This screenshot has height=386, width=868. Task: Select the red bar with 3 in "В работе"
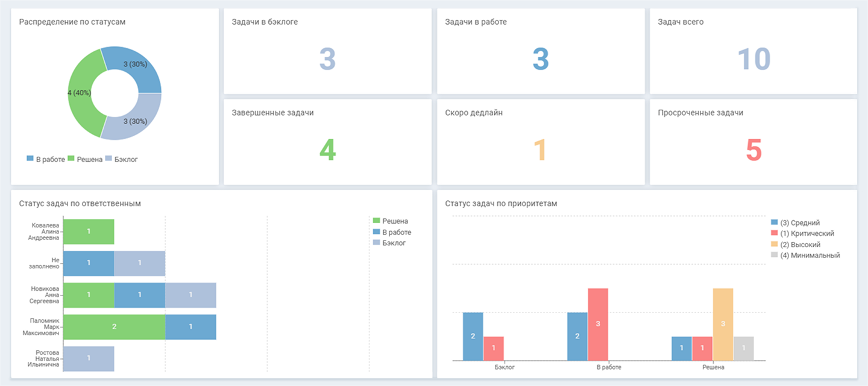coord(598,324)
